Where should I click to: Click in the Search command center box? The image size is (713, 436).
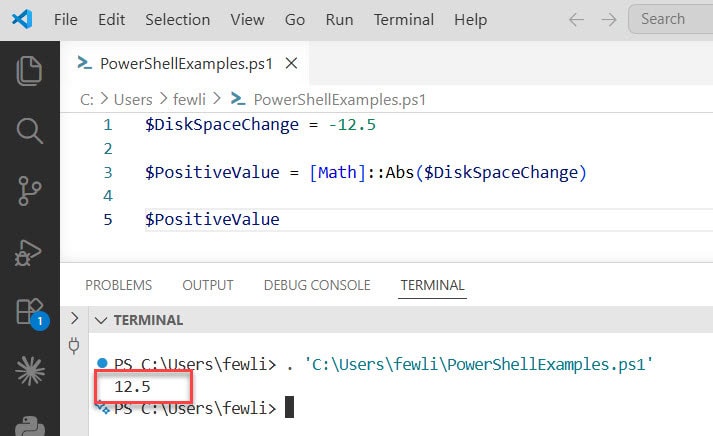click(x=670, y=19)
